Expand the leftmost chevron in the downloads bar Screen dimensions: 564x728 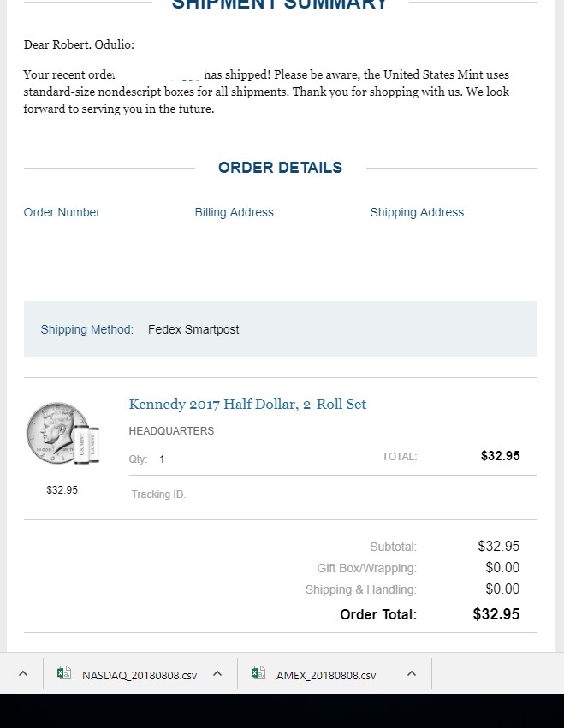pyautogui.click(x=23, y=674)
